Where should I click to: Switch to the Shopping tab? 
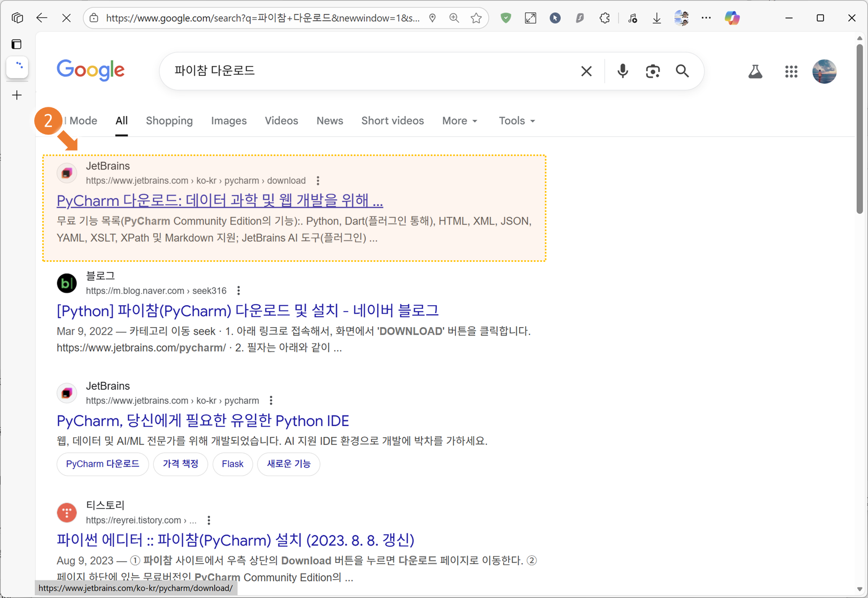coord(169,121)
